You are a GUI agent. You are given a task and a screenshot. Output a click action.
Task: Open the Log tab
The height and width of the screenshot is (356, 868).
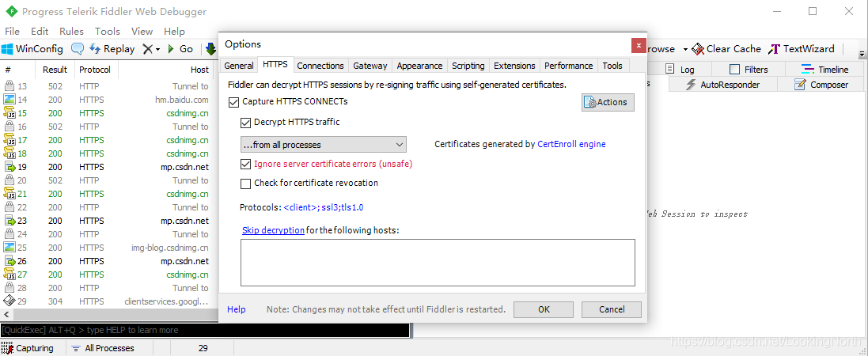point(680,69)
